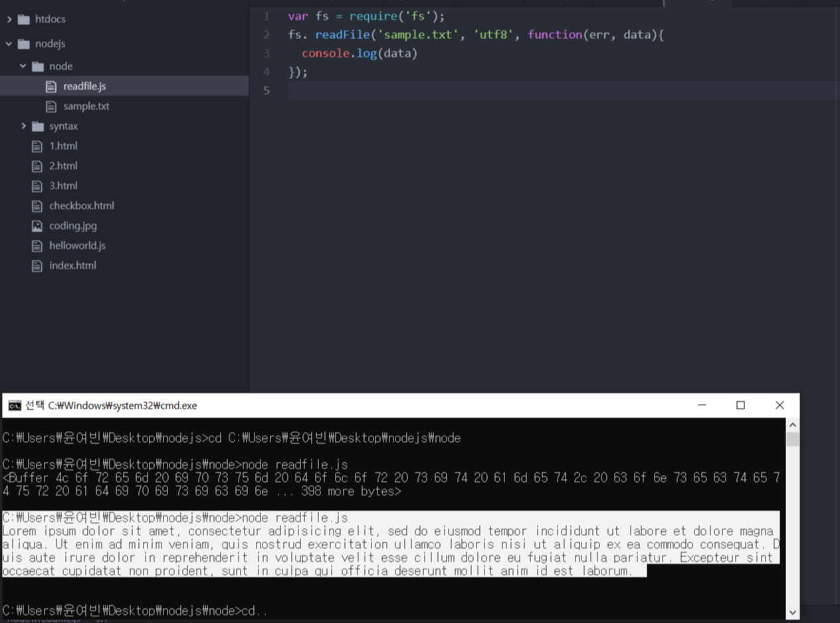Click the sample.txt file icon
840x623 pixels.
tap(51, 106)
